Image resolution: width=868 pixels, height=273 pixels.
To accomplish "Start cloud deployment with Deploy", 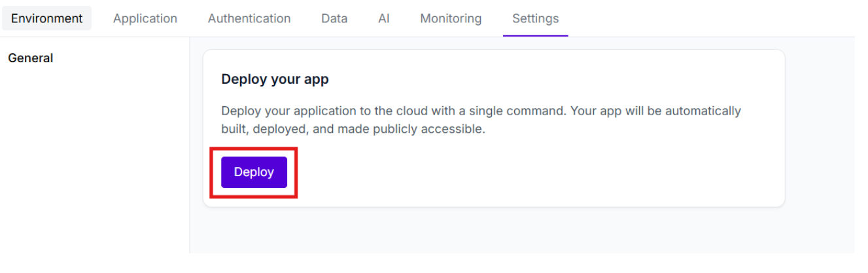I will (254, 172).
